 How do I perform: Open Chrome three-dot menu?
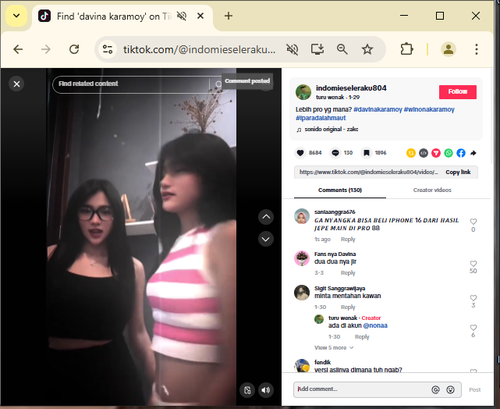coord(476,49)
